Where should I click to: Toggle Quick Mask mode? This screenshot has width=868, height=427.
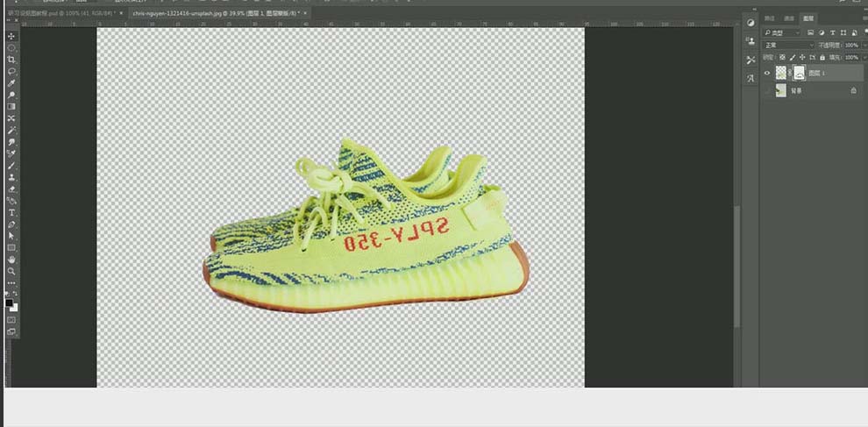[11, 319]
